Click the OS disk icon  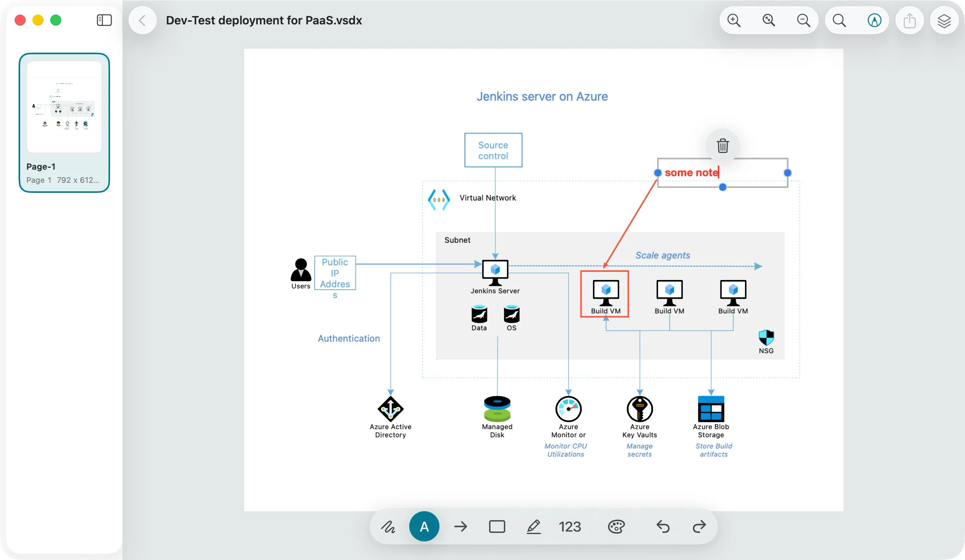(512, 314)
